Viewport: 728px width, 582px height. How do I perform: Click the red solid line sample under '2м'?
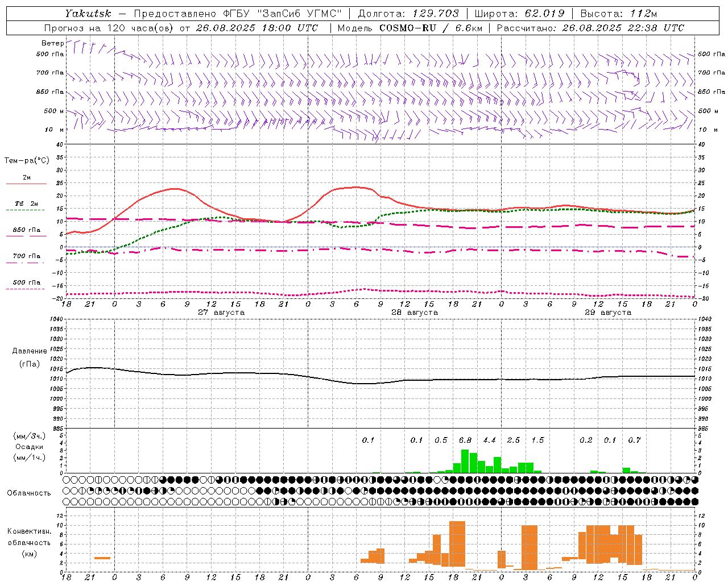(x=26, y=184)
